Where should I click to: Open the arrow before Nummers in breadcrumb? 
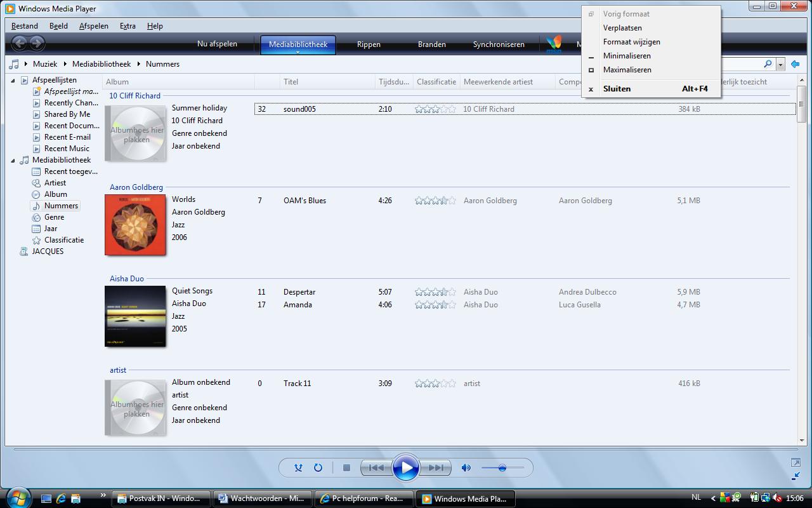[138, 64]
